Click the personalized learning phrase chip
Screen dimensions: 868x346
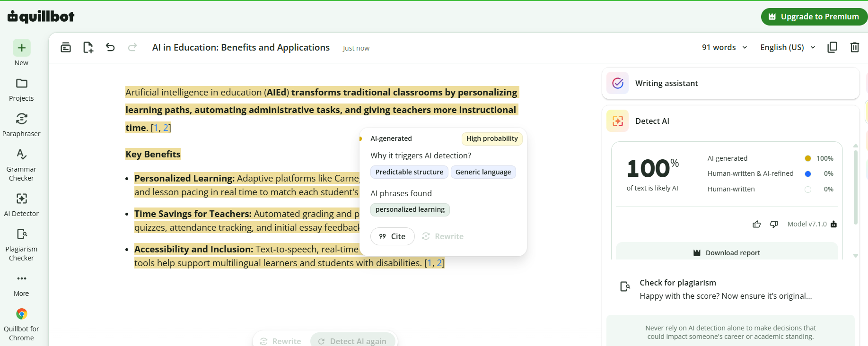click(x=410, y=209)
